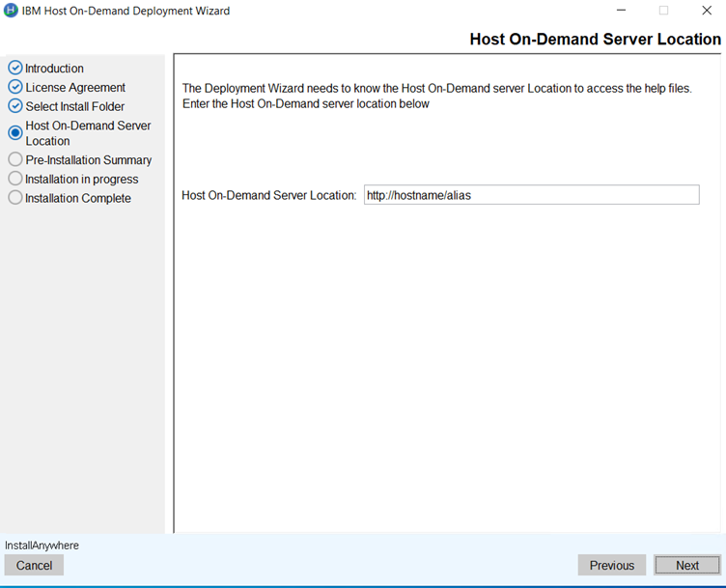726x588 pixels.
Task: Go back with the Previous button
Action: tap(611, 565)
